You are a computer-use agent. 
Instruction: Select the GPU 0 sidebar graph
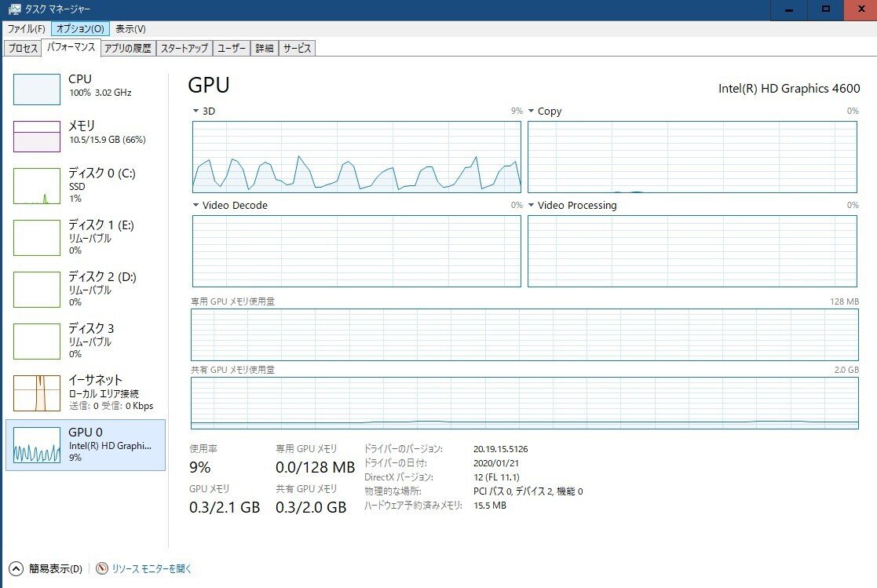tap(37, 444)
